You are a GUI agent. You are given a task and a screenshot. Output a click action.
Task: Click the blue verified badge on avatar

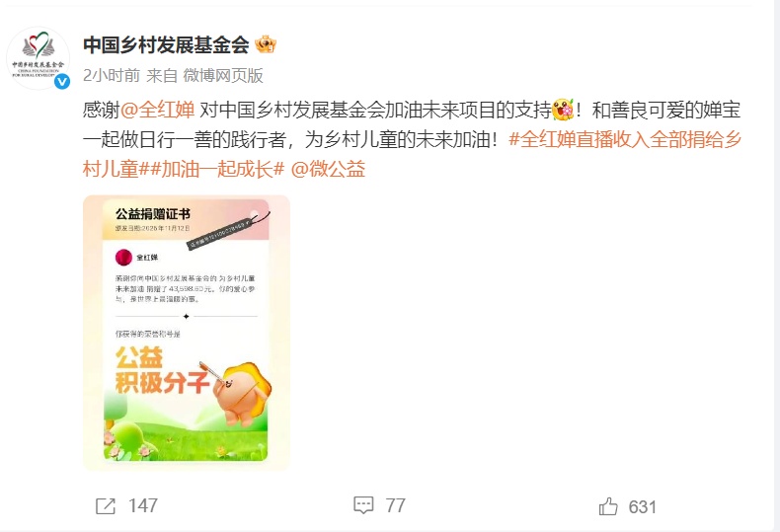[x=62, y=82]
